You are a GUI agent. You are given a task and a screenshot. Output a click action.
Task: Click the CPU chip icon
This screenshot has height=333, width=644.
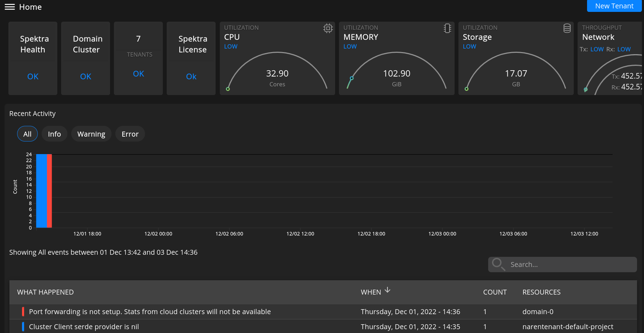(x=328, y=28)
